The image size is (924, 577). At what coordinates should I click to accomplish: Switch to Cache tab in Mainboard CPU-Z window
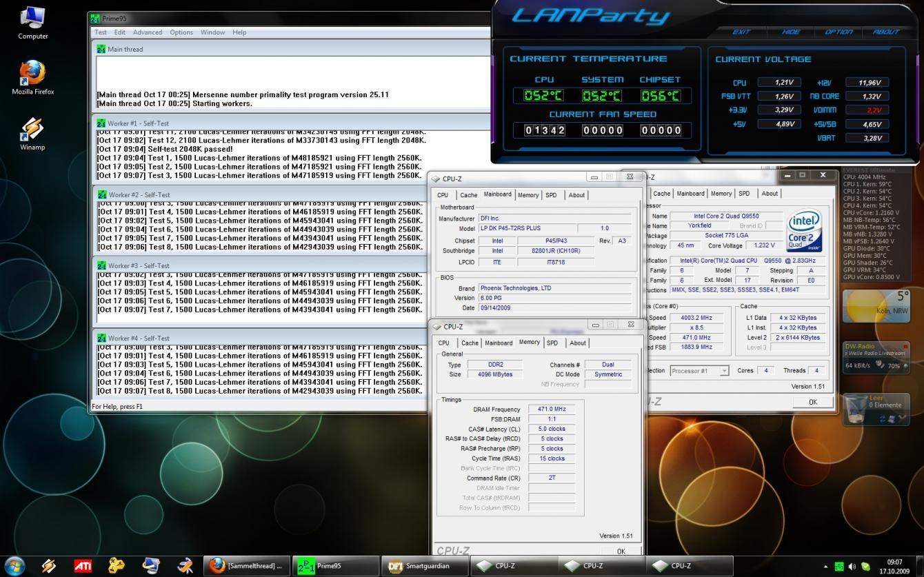click(468, 195)
